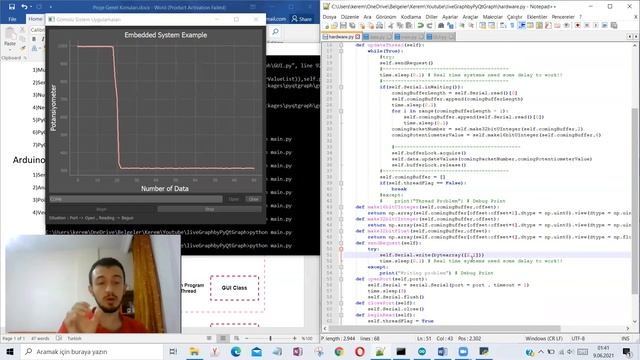Click the Open file icon in Notepad++ toolbar
This screenshot has width=640, height=360.
pos(335,25)
